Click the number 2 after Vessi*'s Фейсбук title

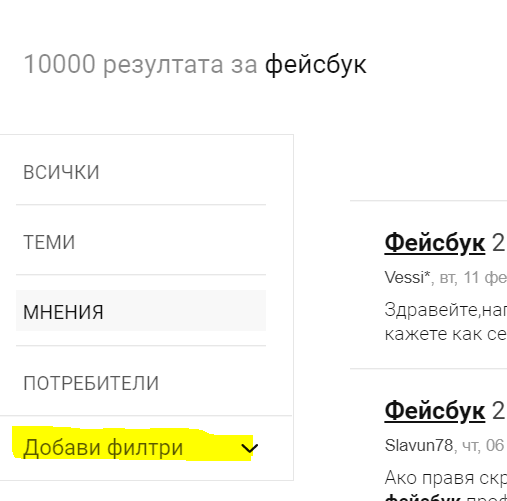(x=498, y=243)
